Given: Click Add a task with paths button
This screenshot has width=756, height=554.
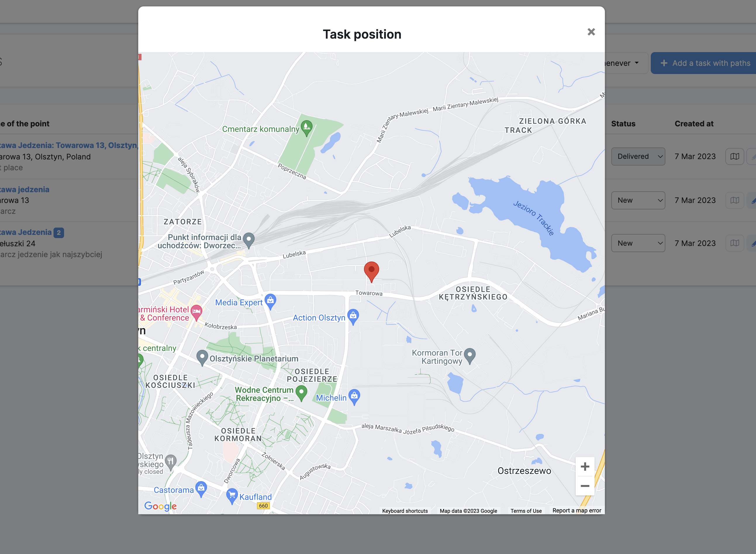Looking at the screenshot, I should [704, 63].
